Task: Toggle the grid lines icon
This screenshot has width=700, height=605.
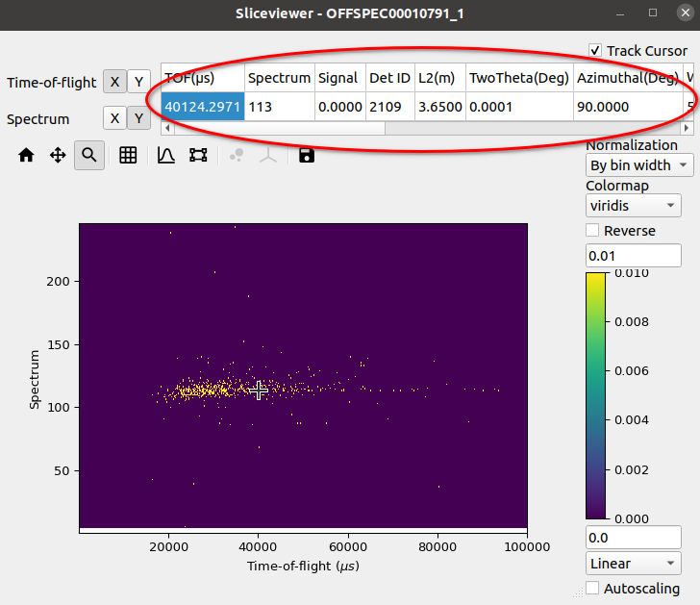Action: click(x=128, y=155)
